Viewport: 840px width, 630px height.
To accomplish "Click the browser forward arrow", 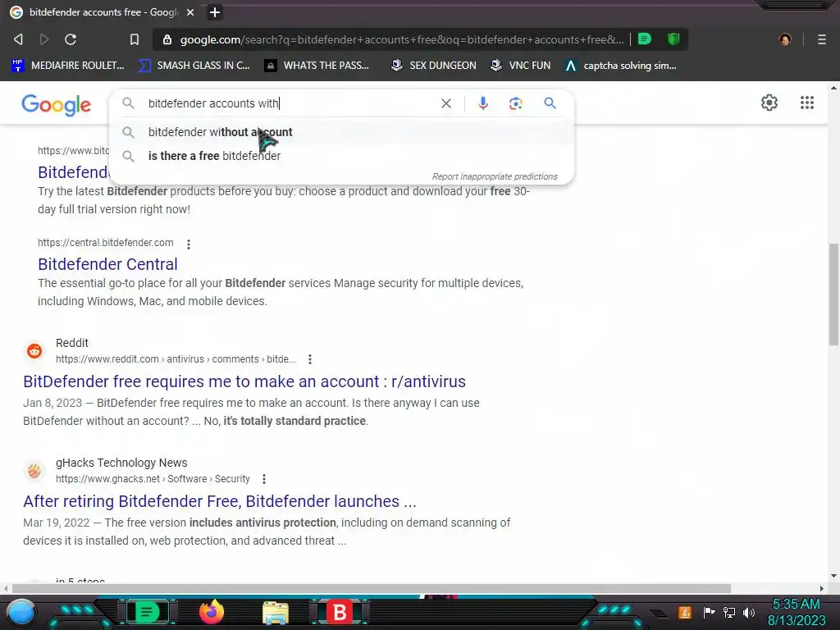I will (x=44, y=39).
